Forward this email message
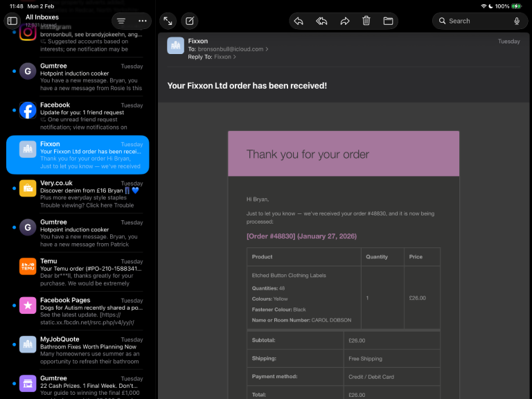This screenshot has width=532, height=399. pyautogui.click(x=344, y=21)
